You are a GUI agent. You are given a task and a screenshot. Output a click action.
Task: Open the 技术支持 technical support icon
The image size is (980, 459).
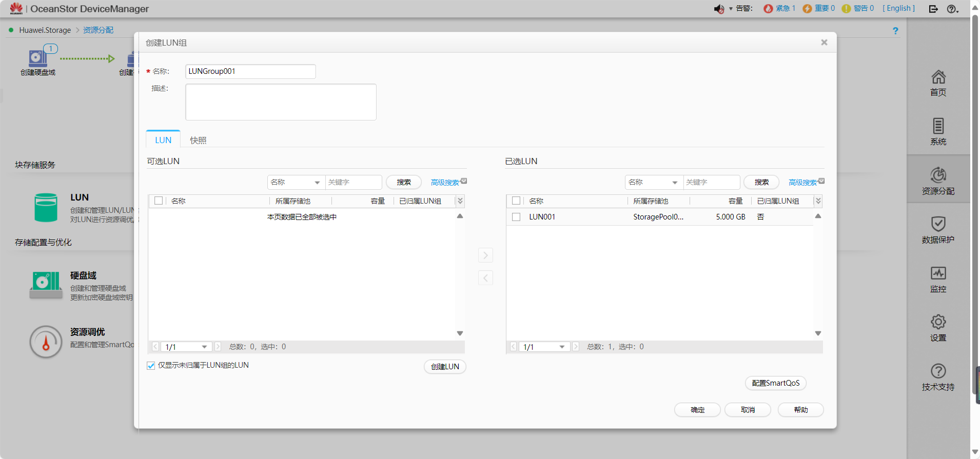click(x=938, y=372)
